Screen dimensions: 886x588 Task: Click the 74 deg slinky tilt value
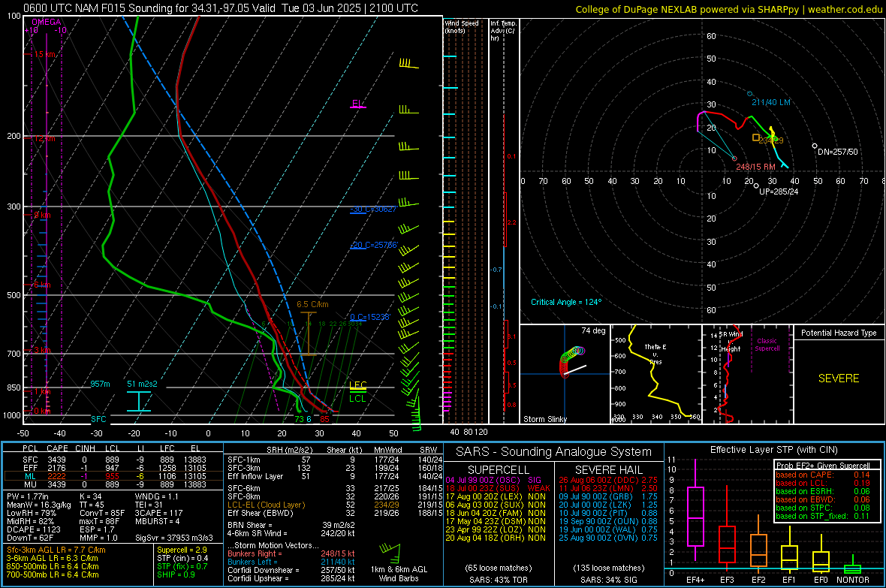pos(593,330)
